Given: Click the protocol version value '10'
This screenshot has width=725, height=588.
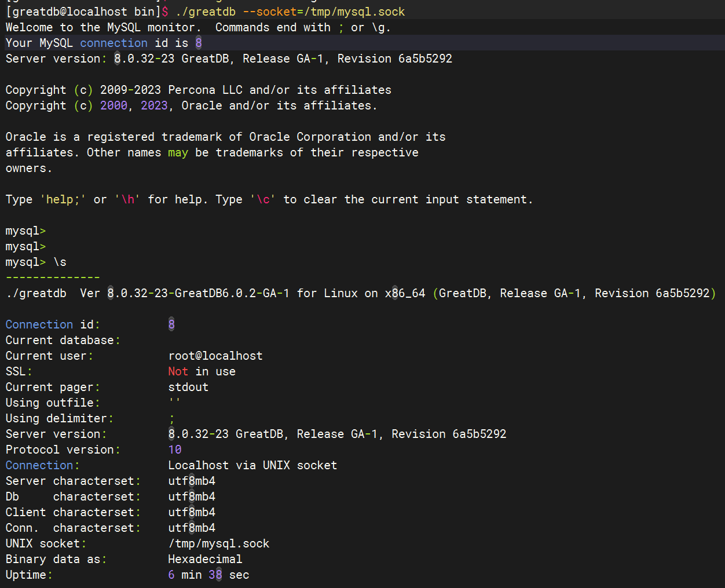Looking at the screenshot, I should click(175, 450).
